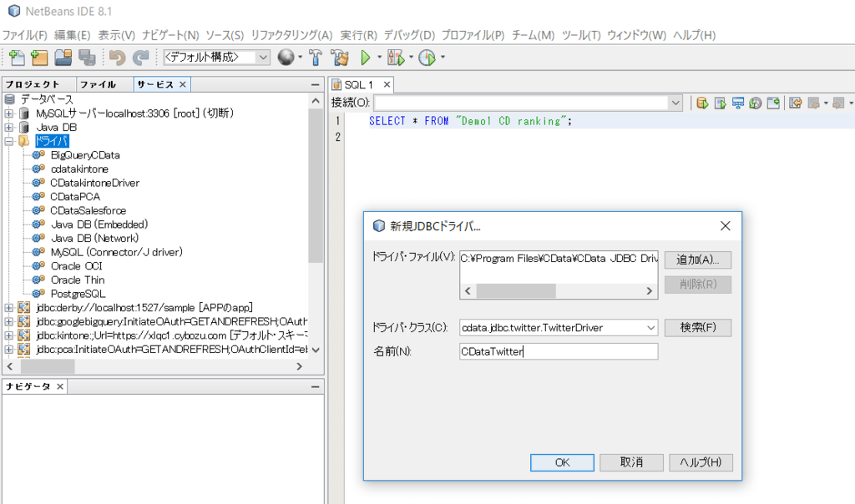This screenshot has height=504, width=855.
Task: Click the 削除(R) button
Action: tap(697, 285)
